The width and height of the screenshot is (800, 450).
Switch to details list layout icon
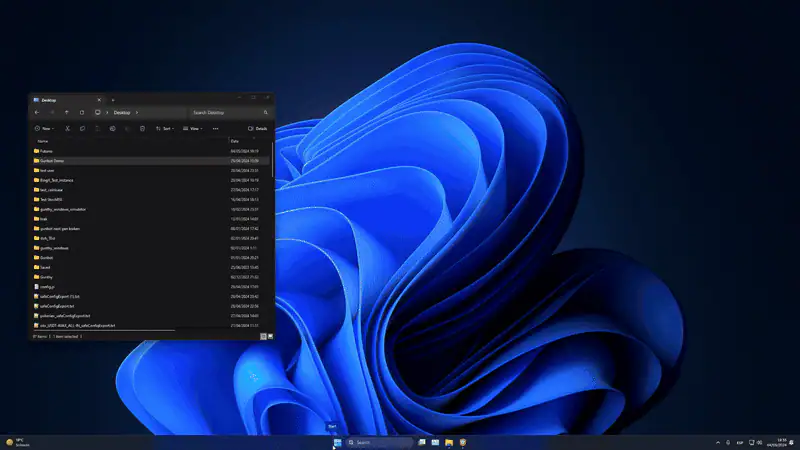pyautogui.click(x=263, y=336)
